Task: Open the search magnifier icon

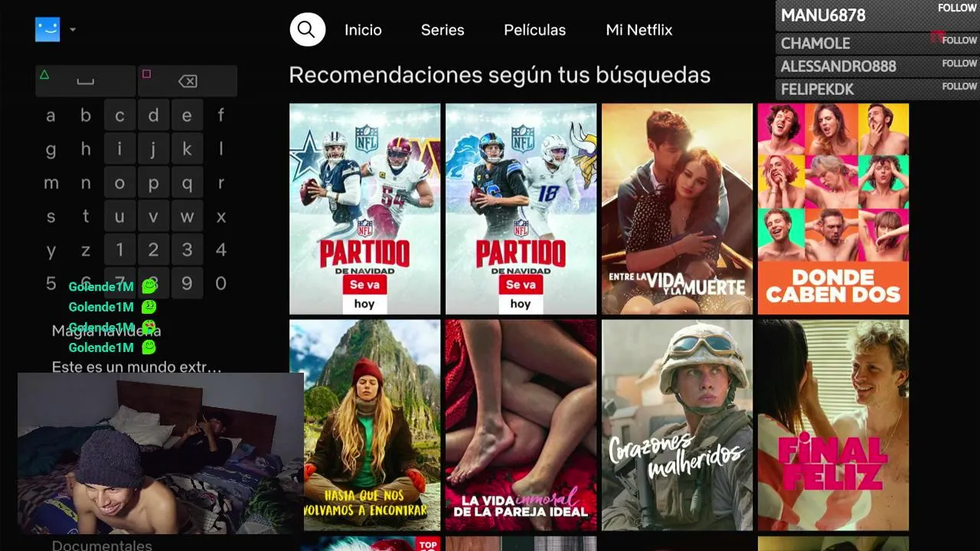Action: click(x=307, y=30)
